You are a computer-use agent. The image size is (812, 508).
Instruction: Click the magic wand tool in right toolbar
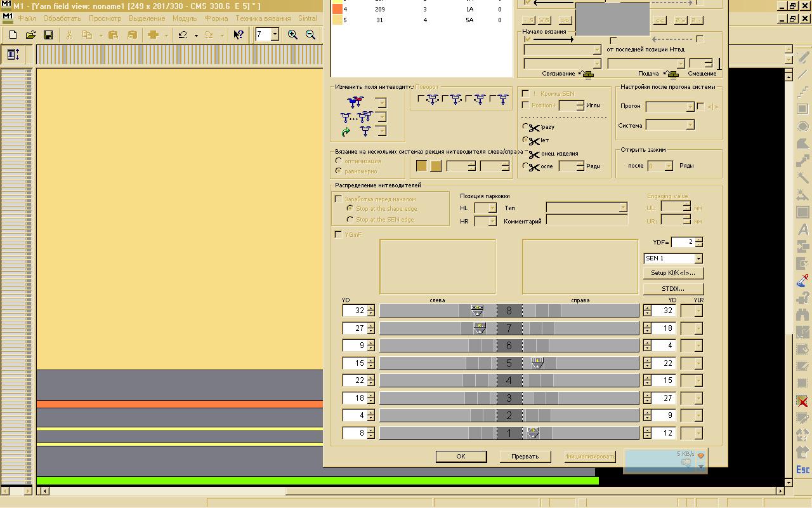(x=802, y=178)
